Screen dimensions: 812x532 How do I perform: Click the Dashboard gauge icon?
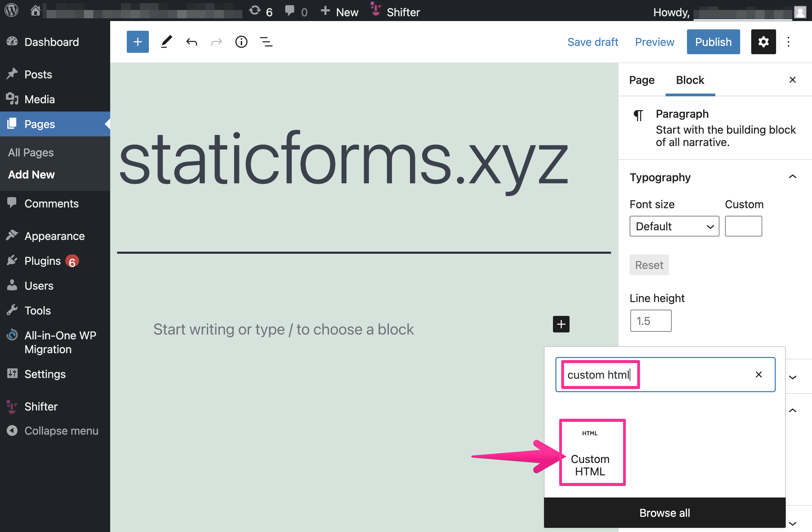click(12, 41)
